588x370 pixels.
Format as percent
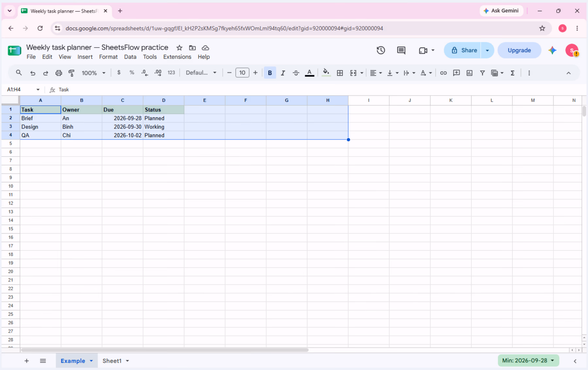pyautogui.click(x=132, y=73)
